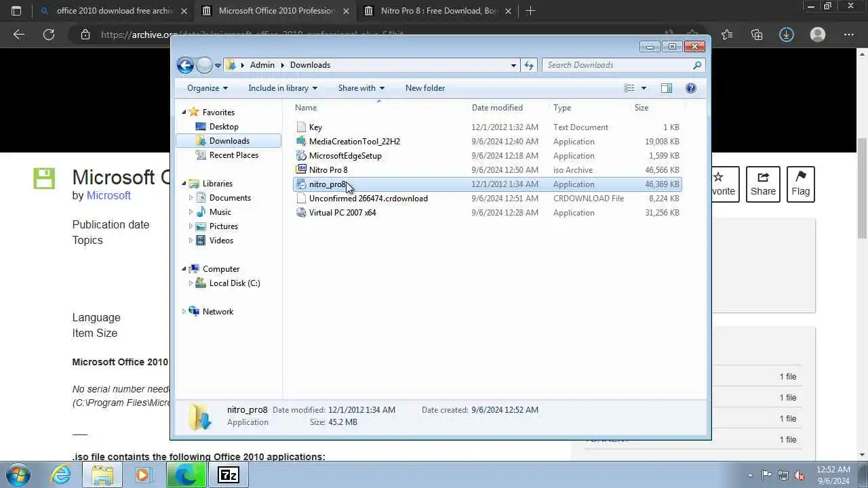Screen dimensions: 868x488
Task: Click the browser back arrow
Action: coord(19,35)
